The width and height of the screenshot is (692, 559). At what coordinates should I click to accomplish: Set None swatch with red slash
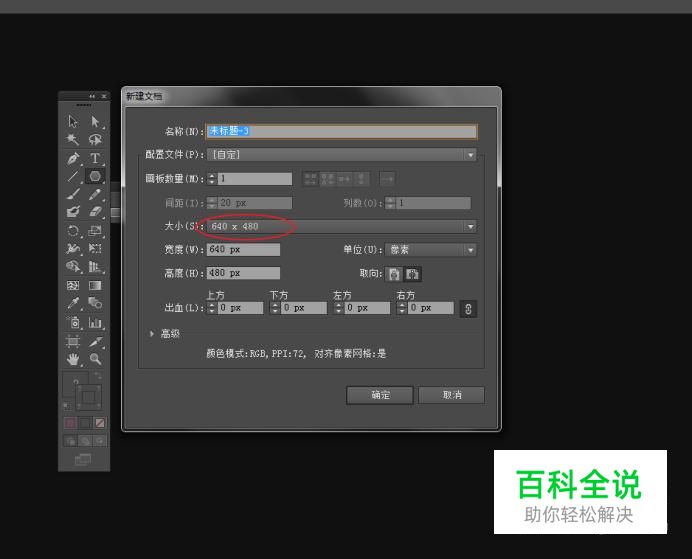100,423
